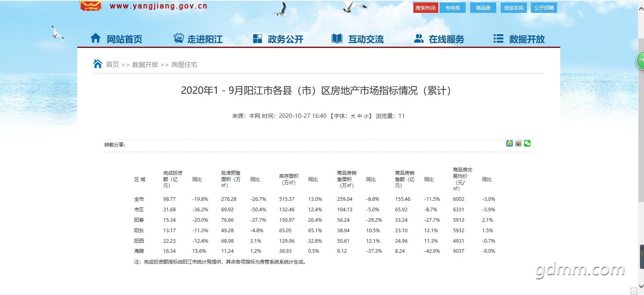Share article to QQ Zone star icon
The height and width of the screenshot is (295, 644).
point(510,143)
